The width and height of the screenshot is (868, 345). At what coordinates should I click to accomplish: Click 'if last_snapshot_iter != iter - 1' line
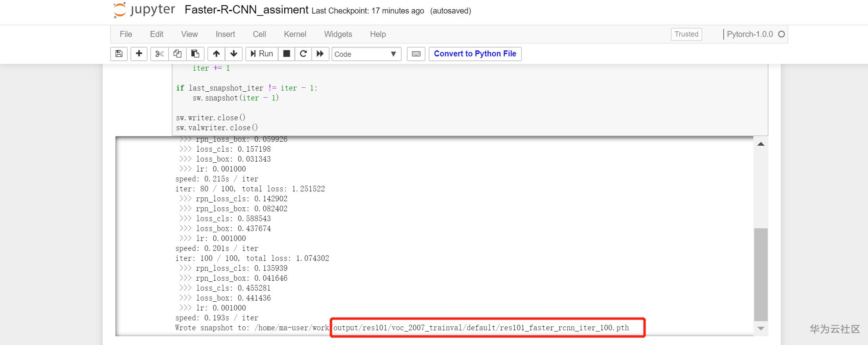click(x=247, y=88)
